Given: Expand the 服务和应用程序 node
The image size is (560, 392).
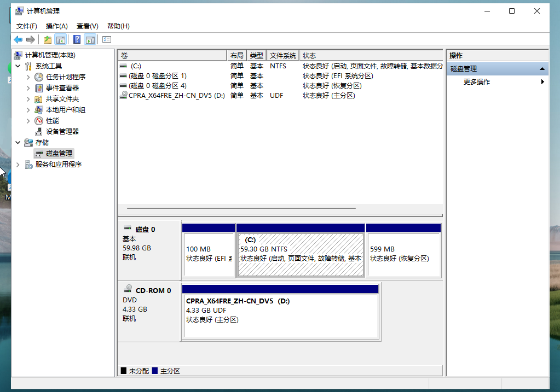Looking at the screenshot, I should coord(18,164).
